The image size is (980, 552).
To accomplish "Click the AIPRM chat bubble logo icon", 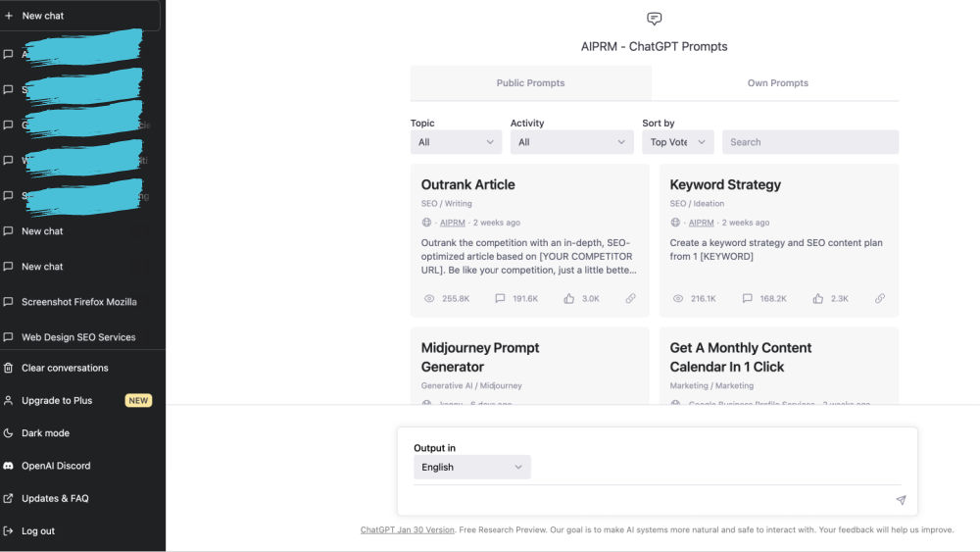I will pyautogui.click(x=655, y=19).
